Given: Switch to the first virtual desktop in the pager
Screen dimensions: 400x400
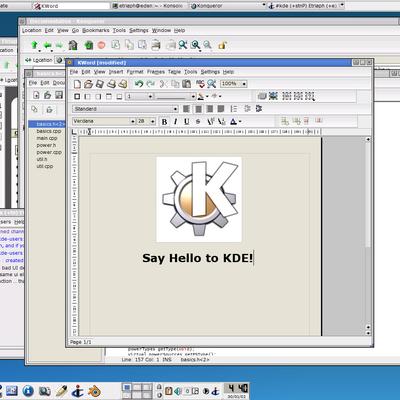Looking at the screenshot, I should [x=127, y=387].
